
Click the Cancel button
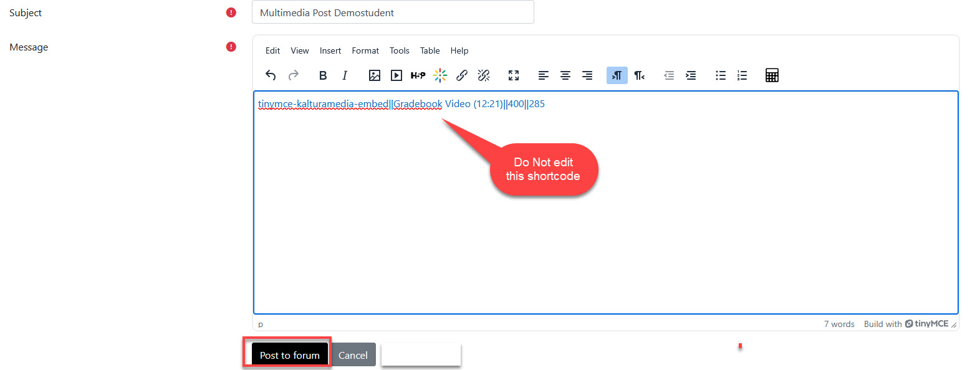tap(353, 355)
